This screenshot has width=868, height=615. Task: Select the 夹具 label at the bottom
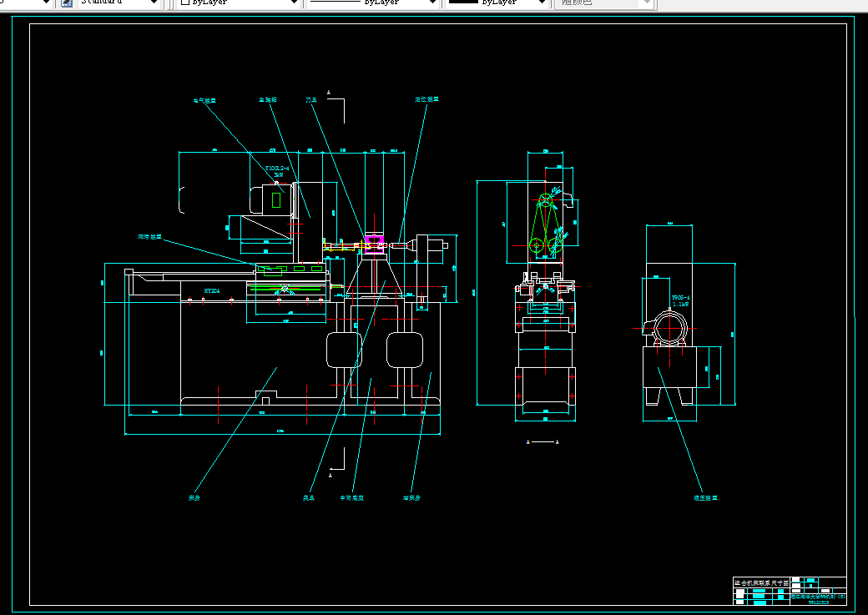(308, 498)
